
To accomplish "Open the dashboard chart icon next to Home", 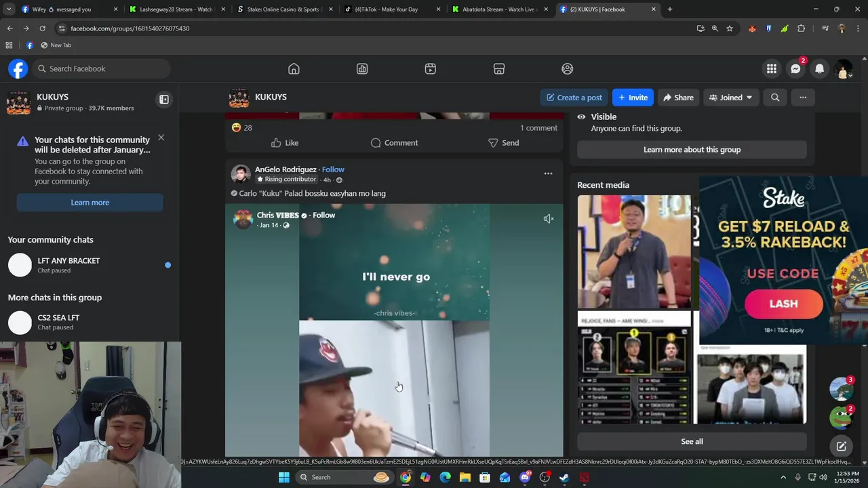I will coord(362,68).
